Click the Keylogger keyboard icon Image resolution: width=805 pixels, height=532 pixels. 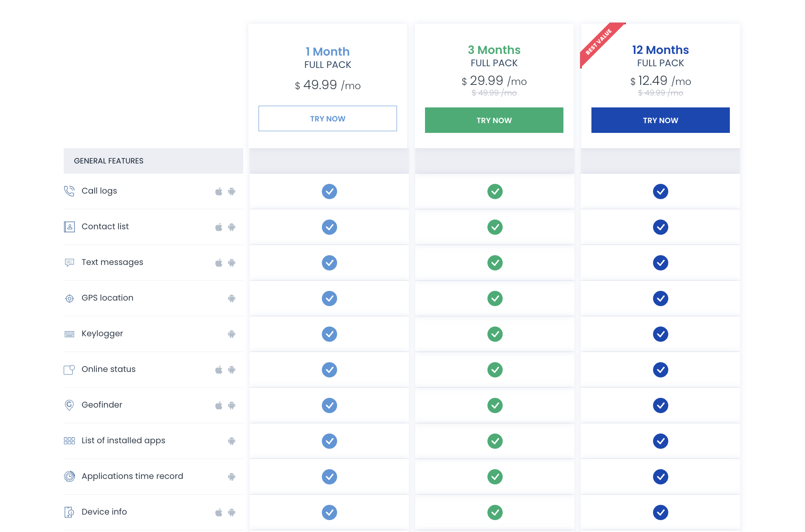click(x=69, y=334)
